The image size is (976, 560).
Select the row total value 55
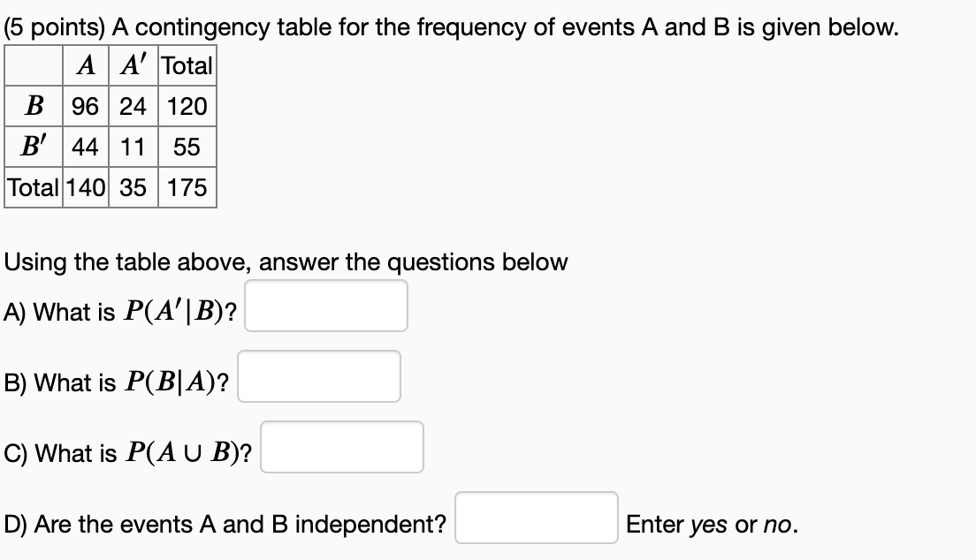point(186,147)
